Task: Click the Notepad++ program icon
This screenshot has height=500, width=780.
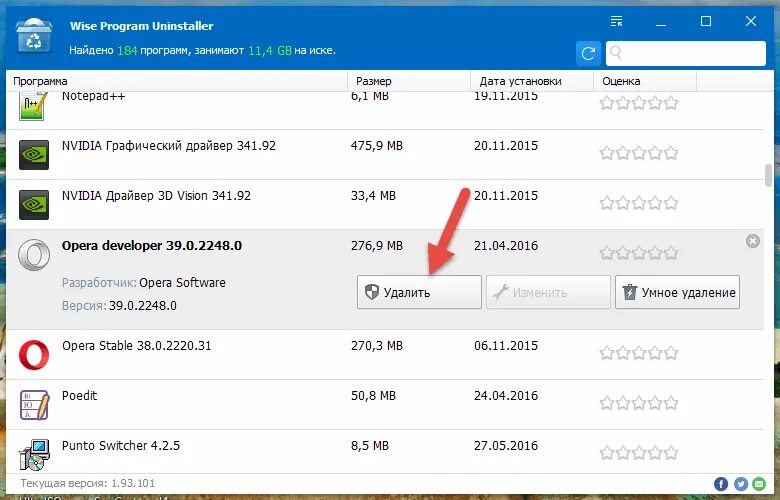Action: tap(33, 106)
